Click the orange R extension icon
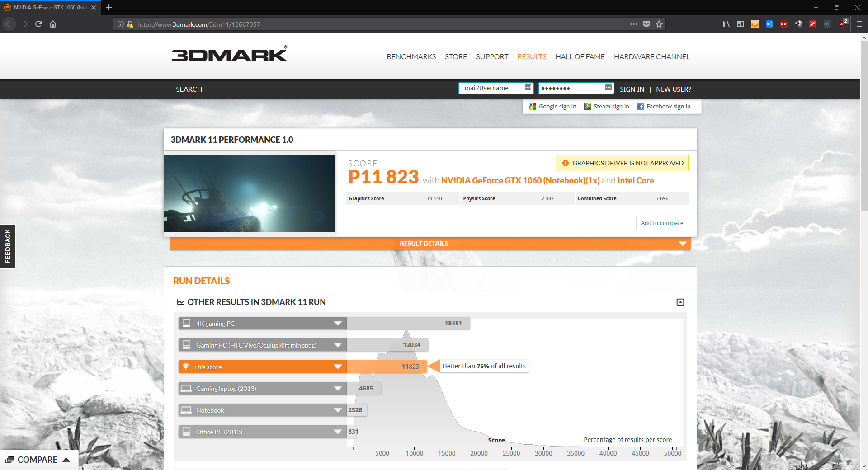Viewport: 868px width, 470px height. 755,24
